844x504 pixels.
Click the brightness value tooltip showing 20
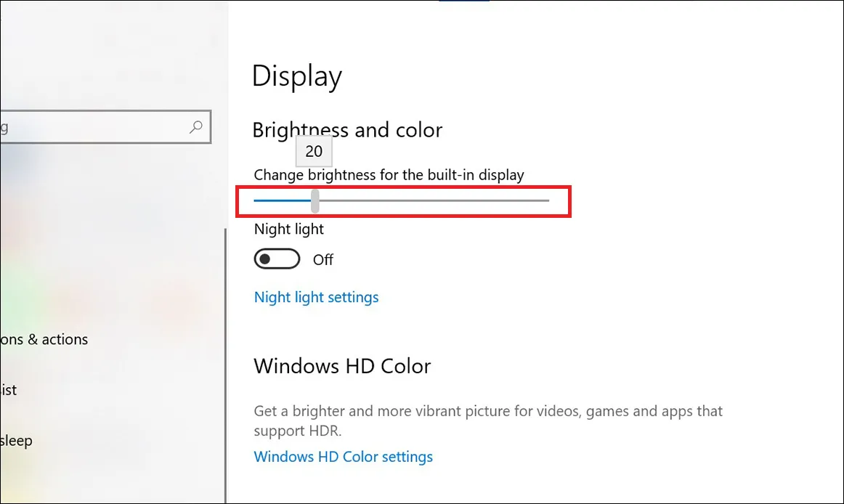313,151
